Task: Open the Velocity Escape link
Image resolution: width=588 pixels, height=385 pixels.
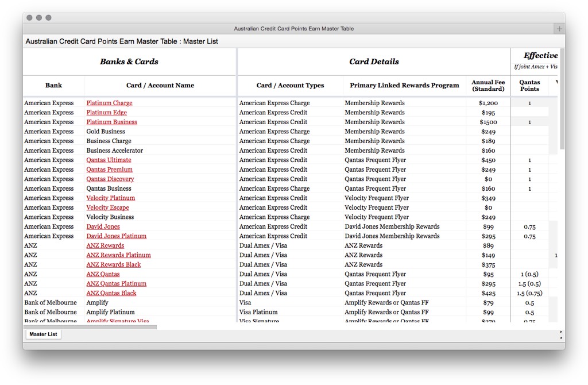Action: pyautogui.click(x=107, y=207)
